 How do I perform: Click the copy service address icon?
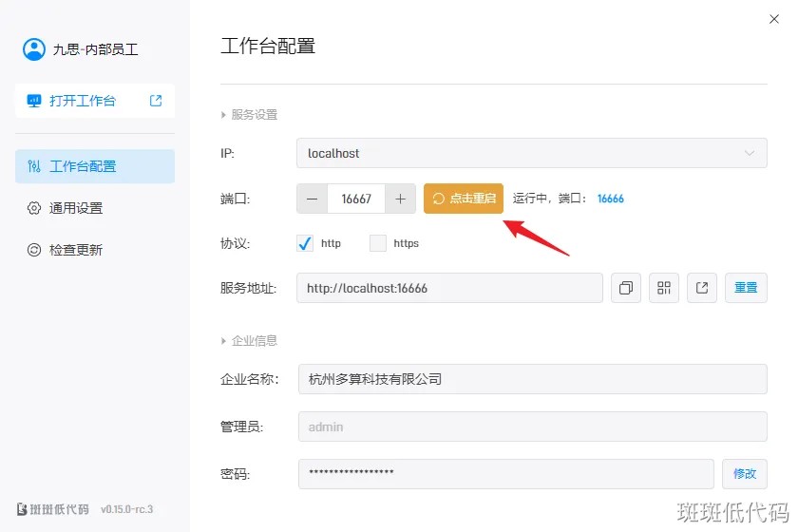[x=626, y=288]
